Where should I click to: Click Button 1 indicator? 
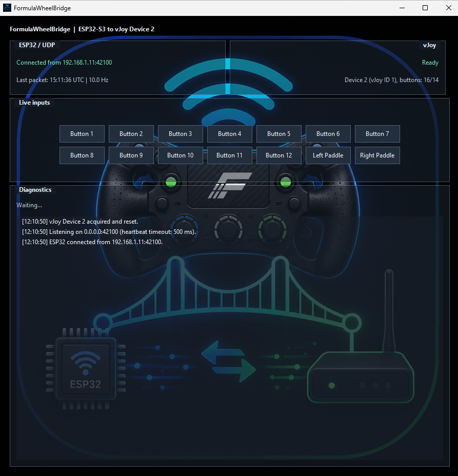pyautogui.click(x=82, y=134)
